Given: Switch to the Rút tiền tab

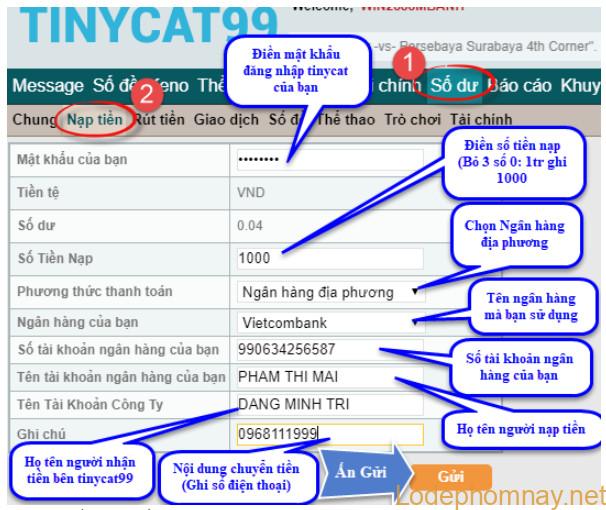Looking at the screenshot, I should click(x=159, y=119).
